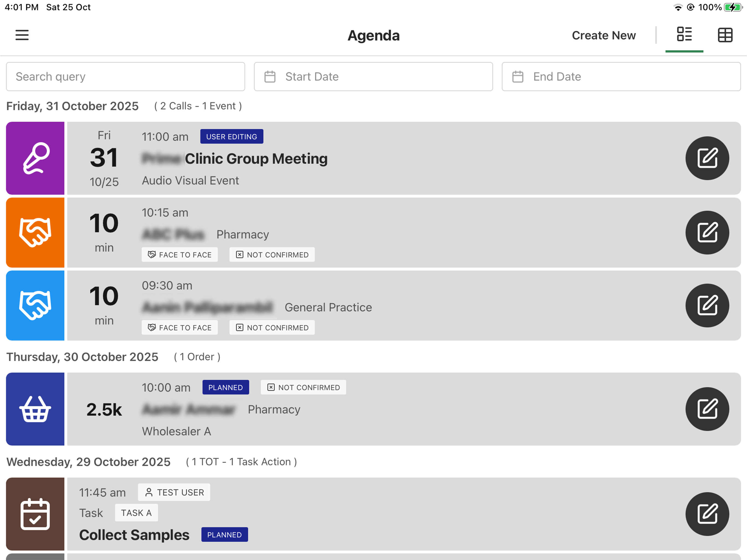Click the '1 TOT - 1 Task Action' summary
Screen dimensions: 747x560
(241, 462)
